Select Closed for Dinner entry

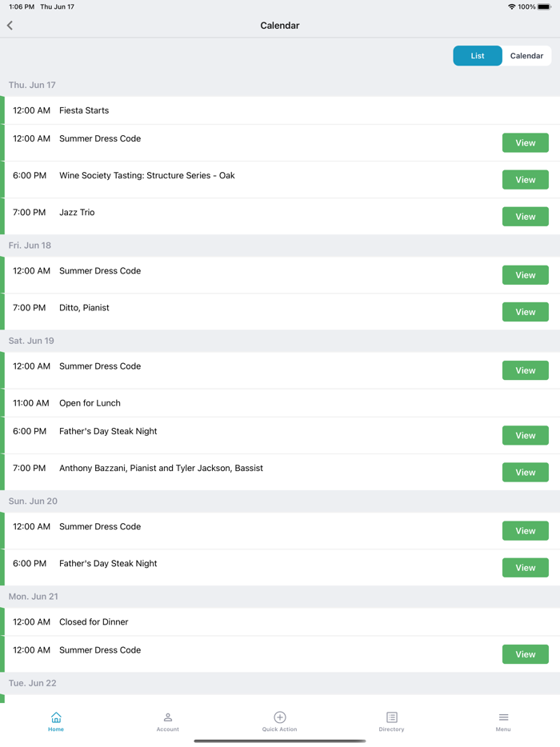coord(94,621)
